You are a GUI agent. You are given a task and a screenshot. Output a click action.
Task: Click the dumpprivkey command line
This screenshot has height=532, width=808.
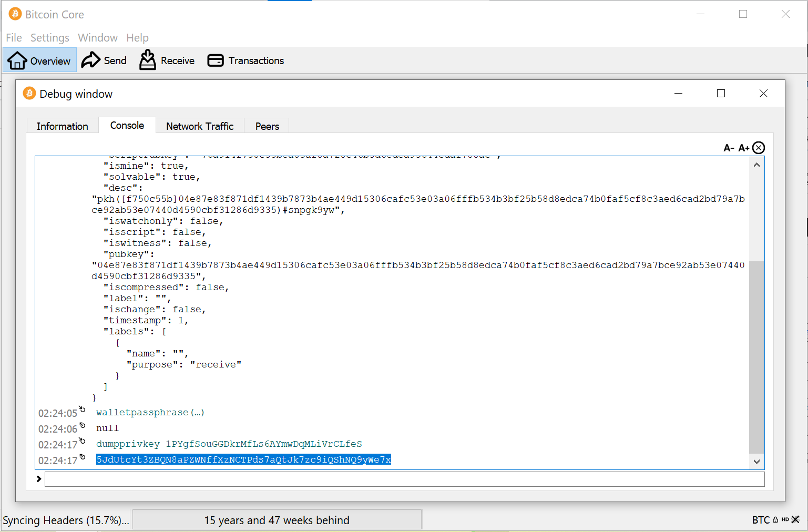(x=229, y=444)
